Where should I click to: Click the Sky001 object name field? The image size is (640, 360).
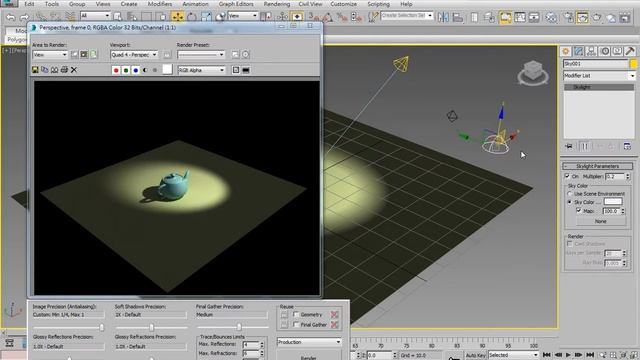tap(596, 64)
